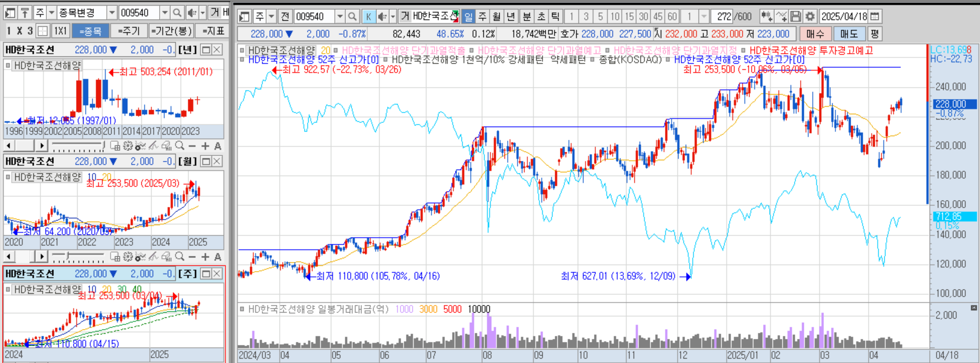Click the blue K icon in main toolbar
The width and height of the screenshot is (980, 363).
click(368, 17)
